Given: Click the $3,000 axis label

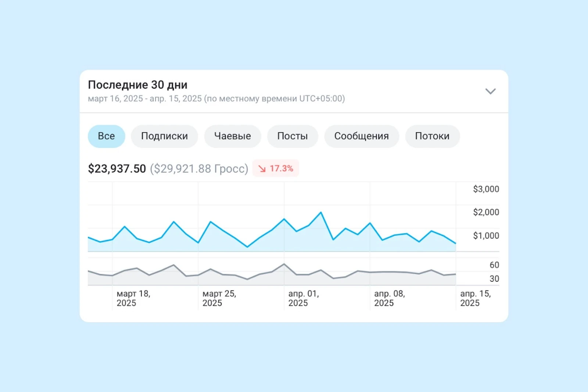Looking at the screenshot, I should coord(486,189).
